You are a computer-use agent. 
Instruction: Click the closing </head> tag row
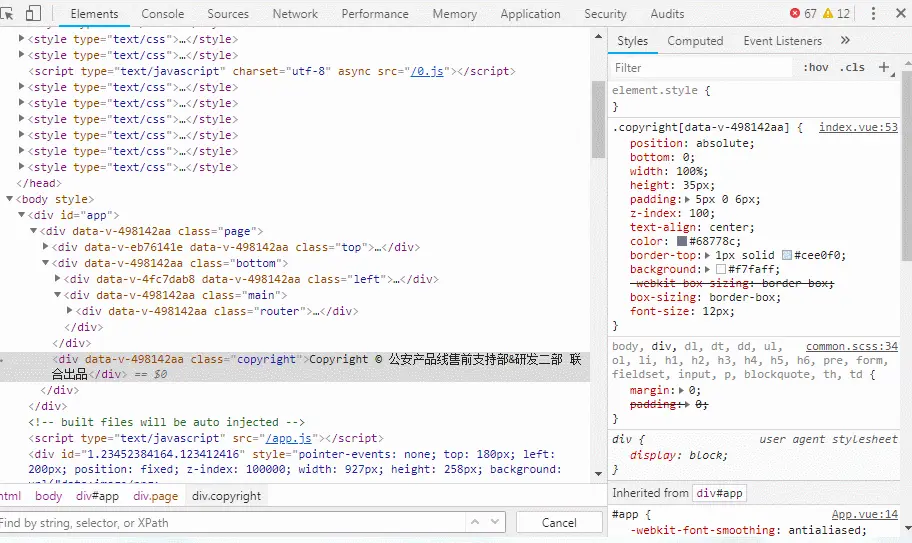coord(39,183)
